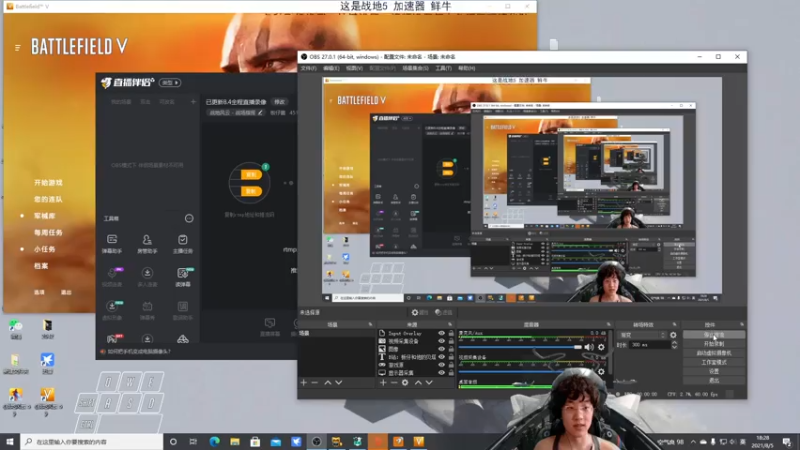Lock the 图像 source
This screenshot has width=800, height=450.
[x=451, y=349]
